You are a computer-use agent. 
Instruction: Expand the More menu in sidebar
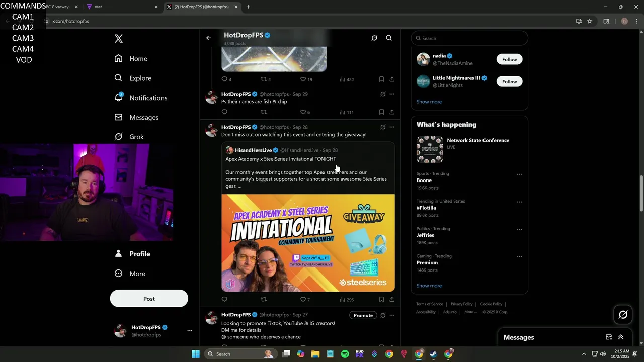point(130,274)
